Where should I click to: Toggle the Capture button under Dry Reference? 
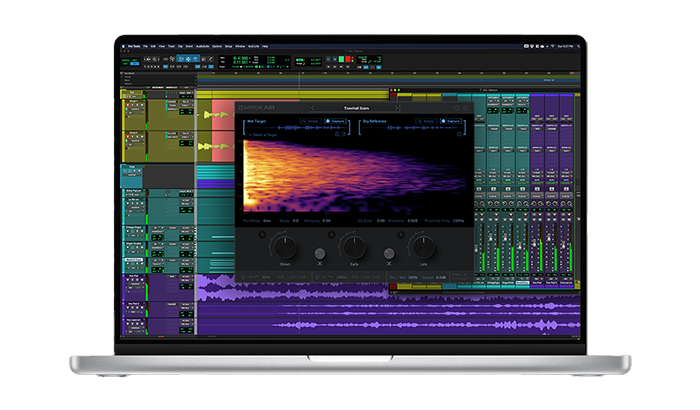[x=450, y=121]
